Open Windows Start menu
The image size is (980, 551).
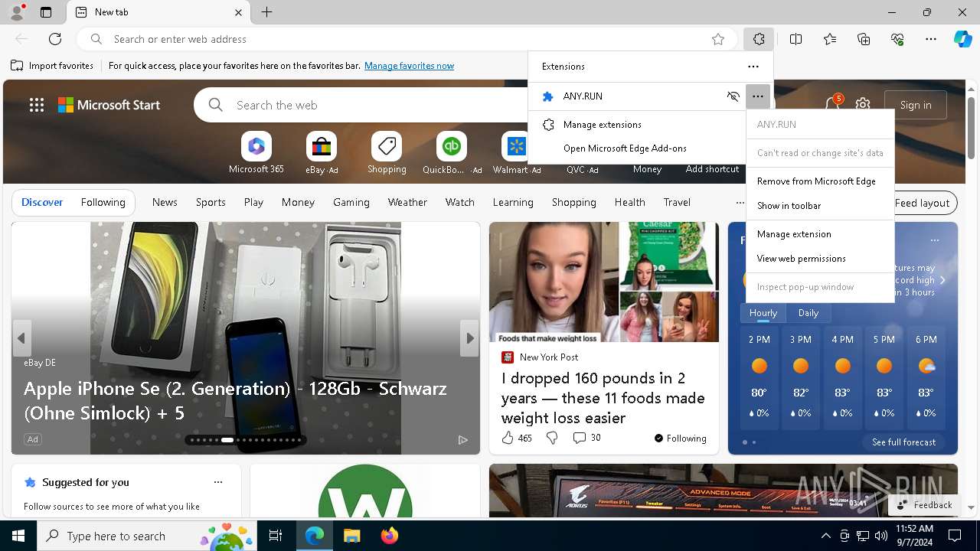pos(18,536)
